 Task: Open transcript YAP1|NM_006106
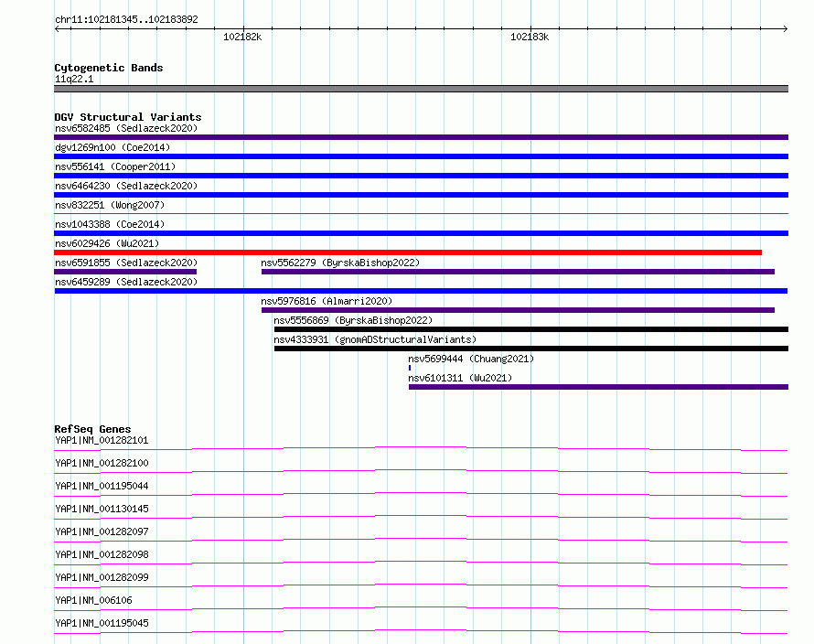click(93, 600)
